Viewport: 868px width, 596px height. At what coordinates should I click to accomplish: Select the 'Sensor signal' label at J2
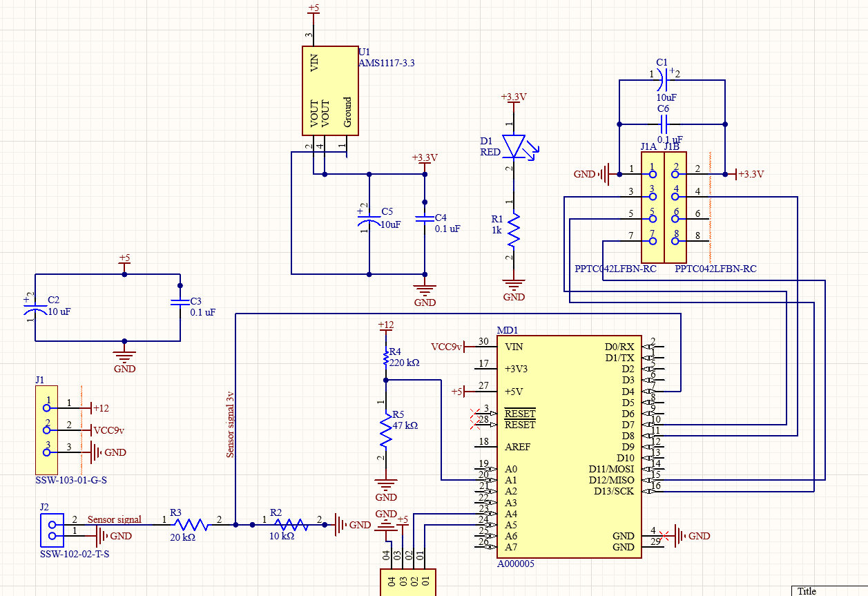coord(115,519)
